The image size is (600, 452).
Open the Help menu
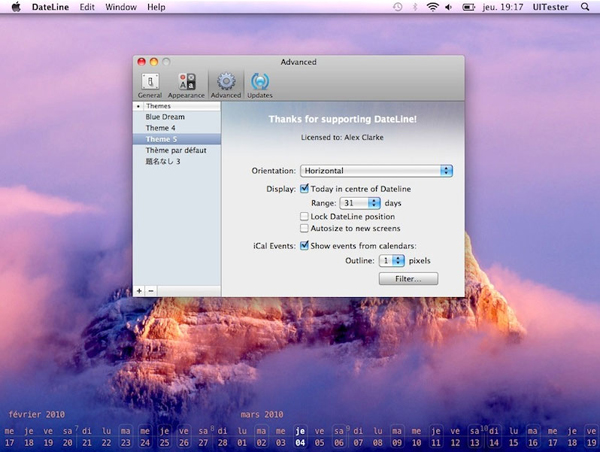156,7
